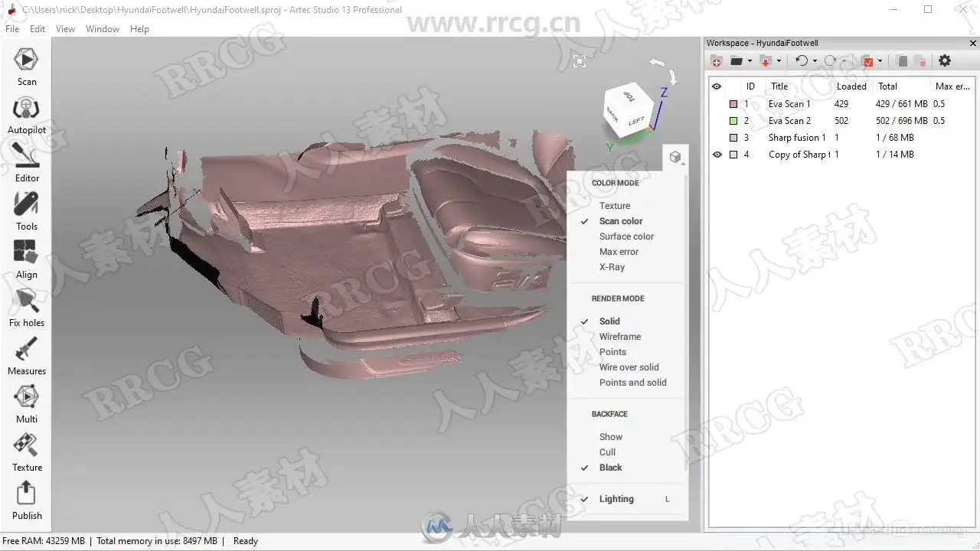Viewport: 980px width, 551px height.
Task: Click the TOP face of navigation cube
Action: 629,96
